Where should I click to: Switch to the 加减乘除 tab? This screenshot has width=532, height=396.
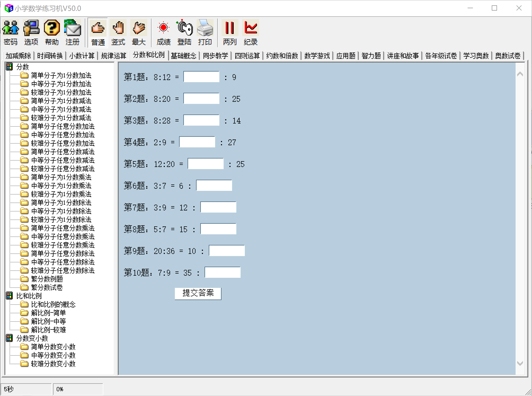click(18, 56)
